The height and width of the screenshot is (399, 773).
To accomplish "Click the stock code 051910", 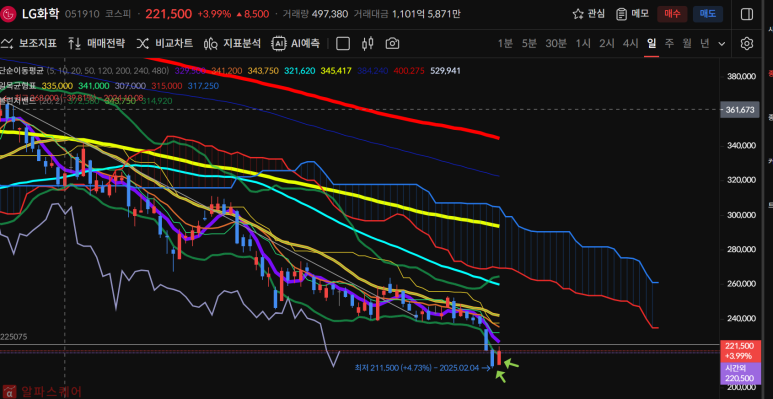I will click(x=82, y=14).
